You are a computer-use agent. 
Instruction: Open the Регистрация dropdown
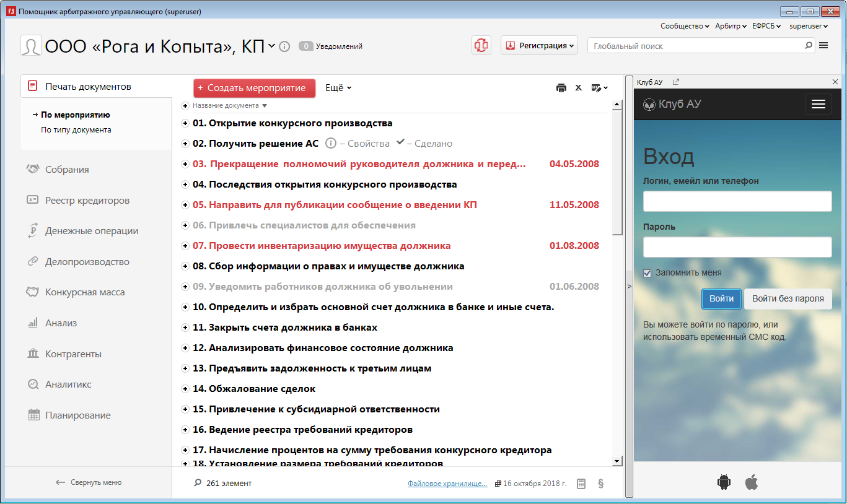point(539,45)
